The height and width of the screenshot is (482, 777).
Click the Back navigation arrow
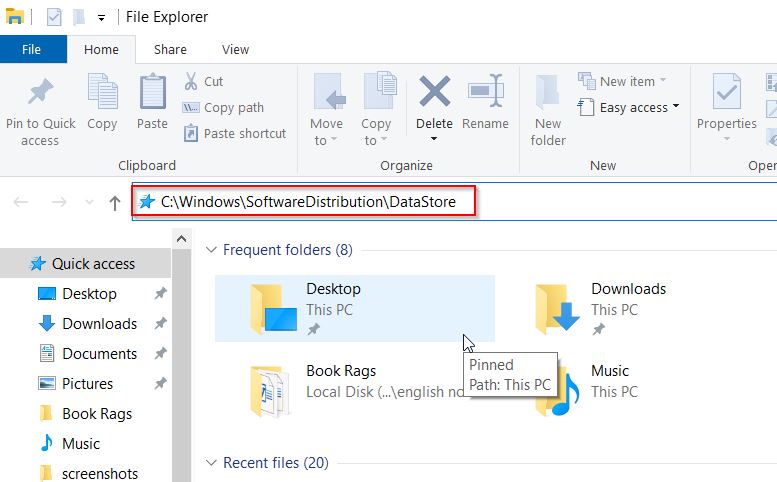point(21,202)
